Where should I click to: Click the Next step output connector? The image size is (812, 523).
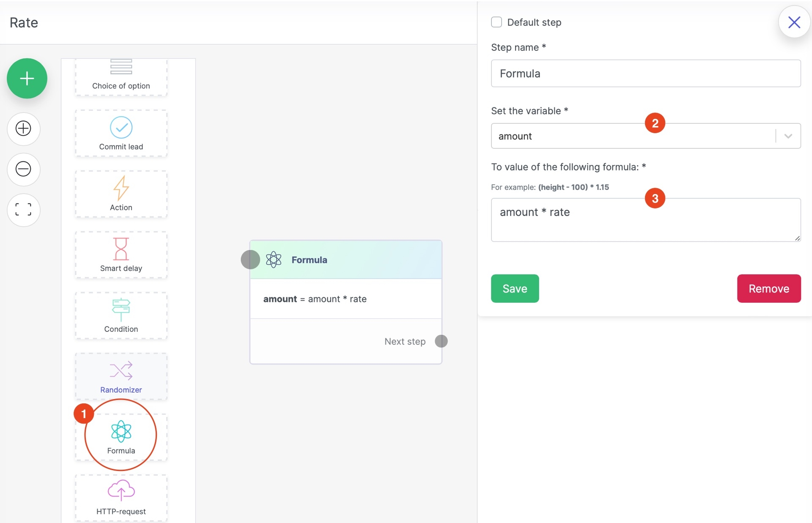441,341
